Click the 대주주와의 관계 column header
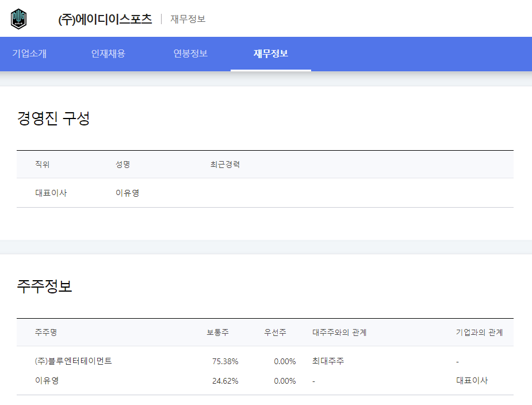532x405 pixels. click(x=339, y=333)
